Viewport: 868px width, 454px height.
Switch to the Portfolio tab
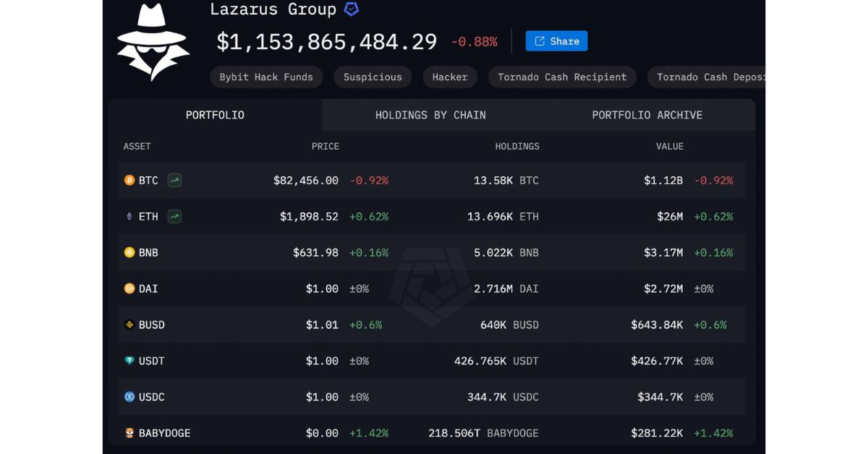(x=215, y=115)
